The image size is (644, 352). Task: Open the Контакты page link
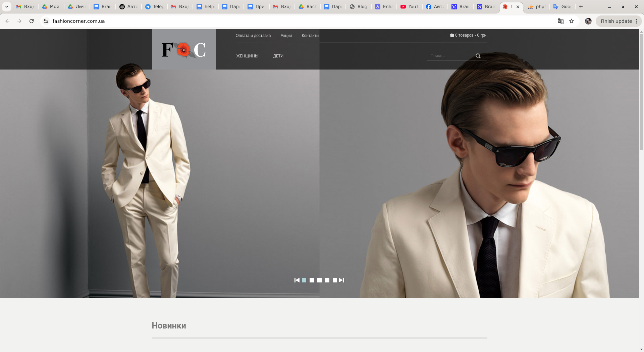coord(310,36)
